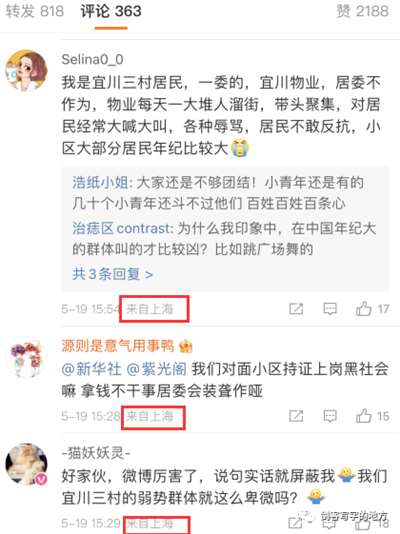Screen dimensions: 400x534
Task: Share Selina0_0's comment with repost icon
Action: tap(296, 309)
